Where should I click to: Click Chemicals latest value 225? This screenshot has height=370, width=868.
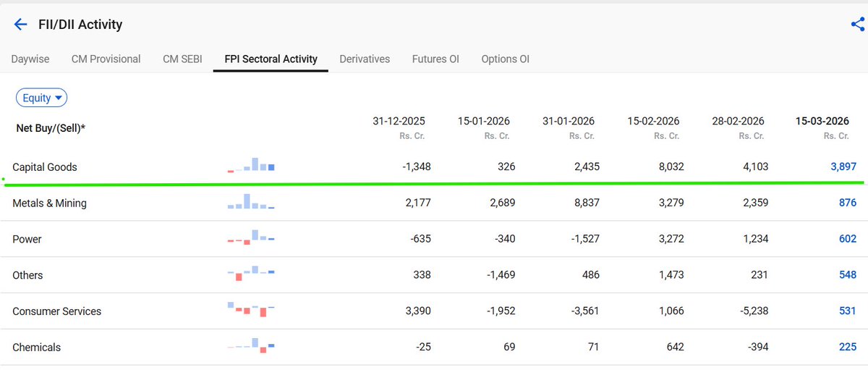click(x=848, y=348)
